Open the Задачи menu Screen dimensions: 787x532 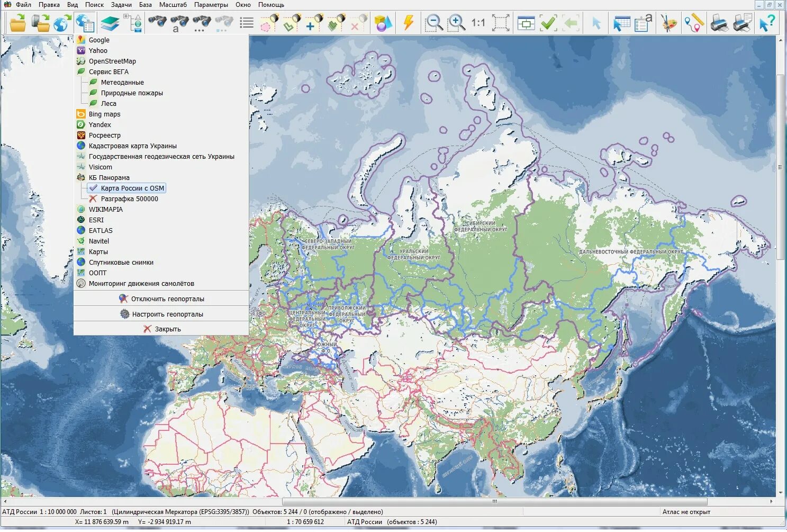tap(121, 5)
